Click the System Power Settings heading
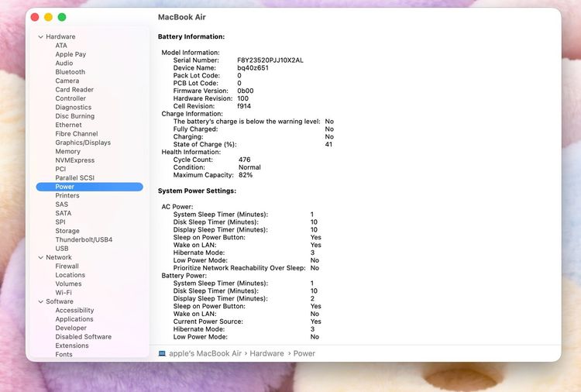The width and height of the screenshot is (581, 392). 197,191
